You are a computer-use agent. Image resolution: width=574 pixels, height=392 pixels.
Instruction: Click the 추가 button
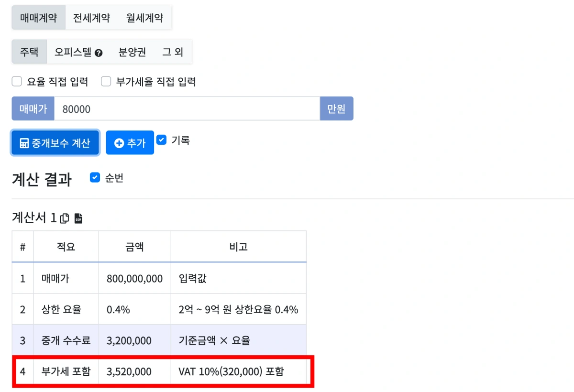pyautogui.click(x=130, y=142)
